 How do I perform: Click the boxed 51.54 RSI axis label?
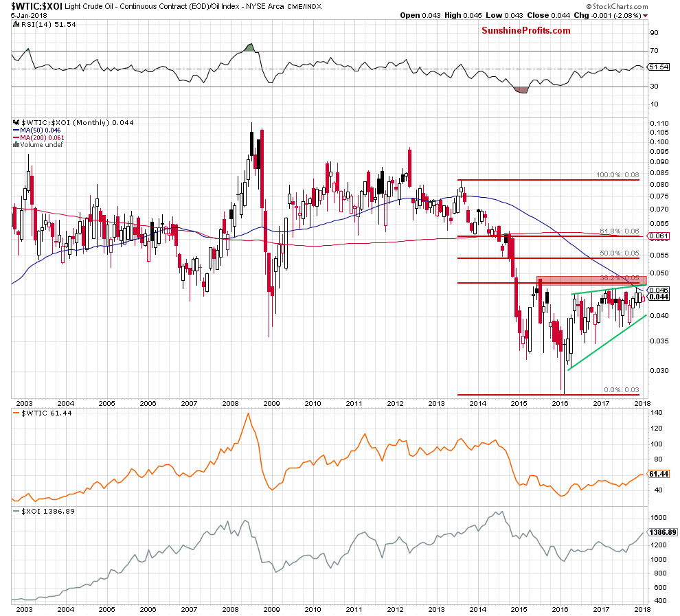tap(659, 67)
